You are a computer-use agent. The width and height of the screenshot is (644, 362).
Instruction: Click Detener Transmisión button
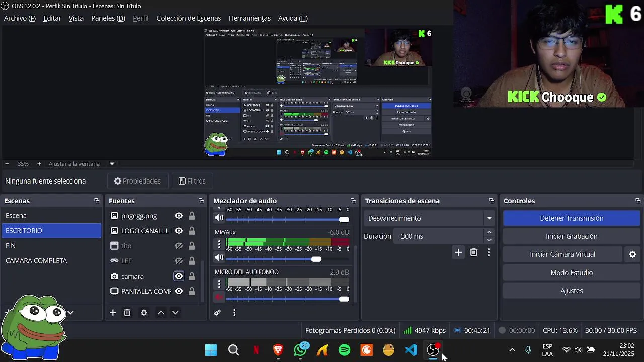[x=572, y=218]
